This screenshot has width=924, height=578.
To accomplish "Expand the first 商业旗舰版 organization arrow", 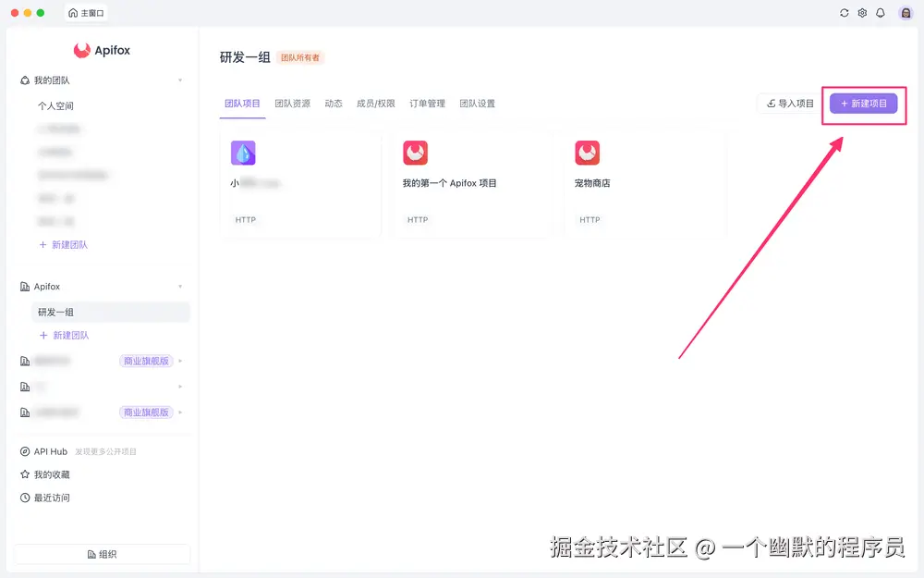I will coord(180,361).
